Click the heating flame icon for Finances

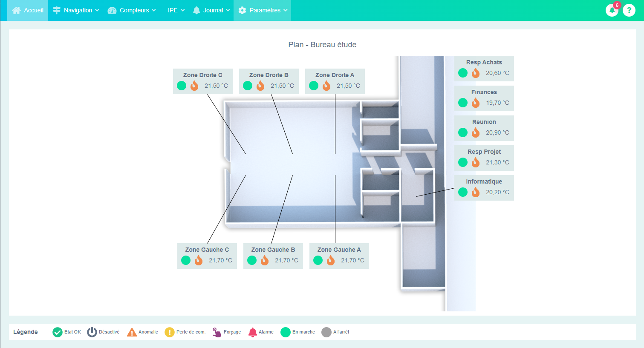[x=476, y=103]
